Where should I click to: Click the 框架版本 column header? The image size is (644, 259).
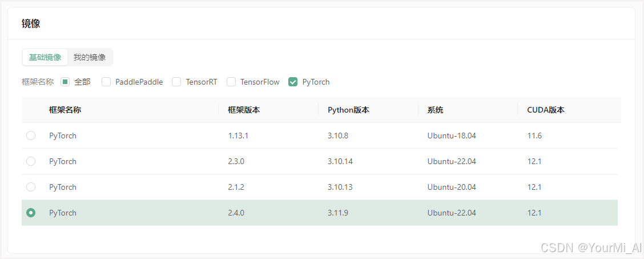244,110
